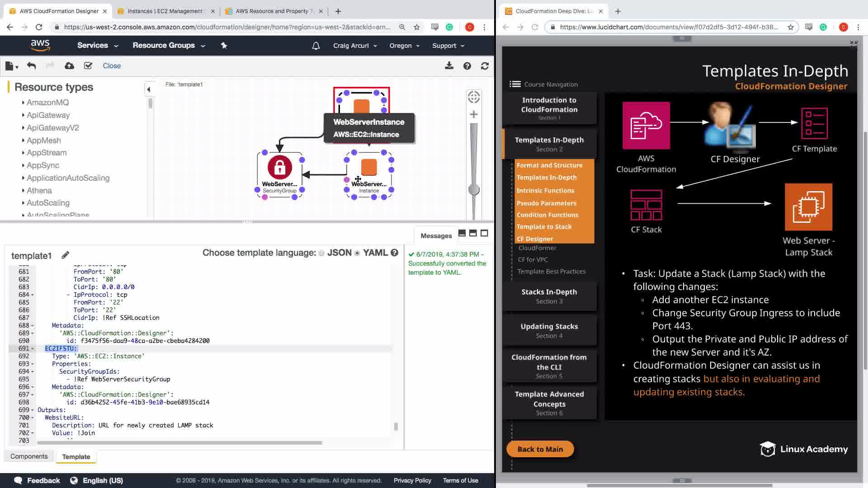This screenshot has width=868, height=488.
Task: Click the validate template checkmark icon
Action: coord(88,66)
